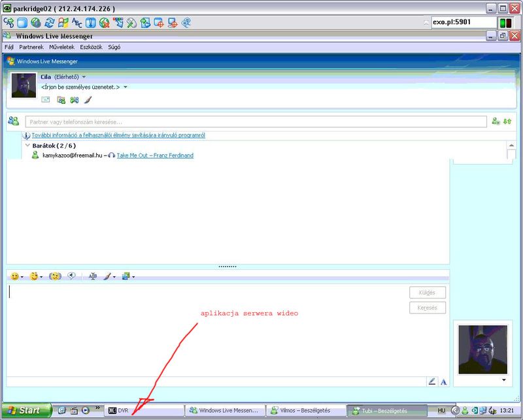Switch to the DVR taskbar item

coord(144,410)
